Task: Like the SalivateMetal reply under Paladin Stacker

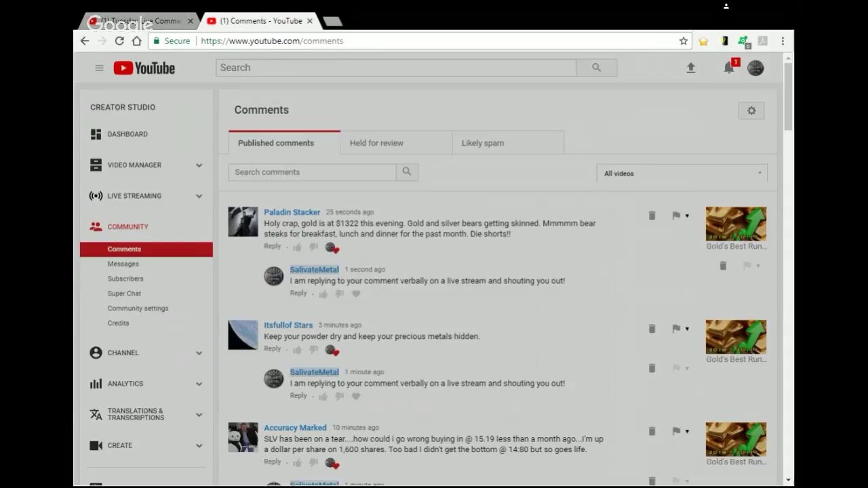Action: 323,294
